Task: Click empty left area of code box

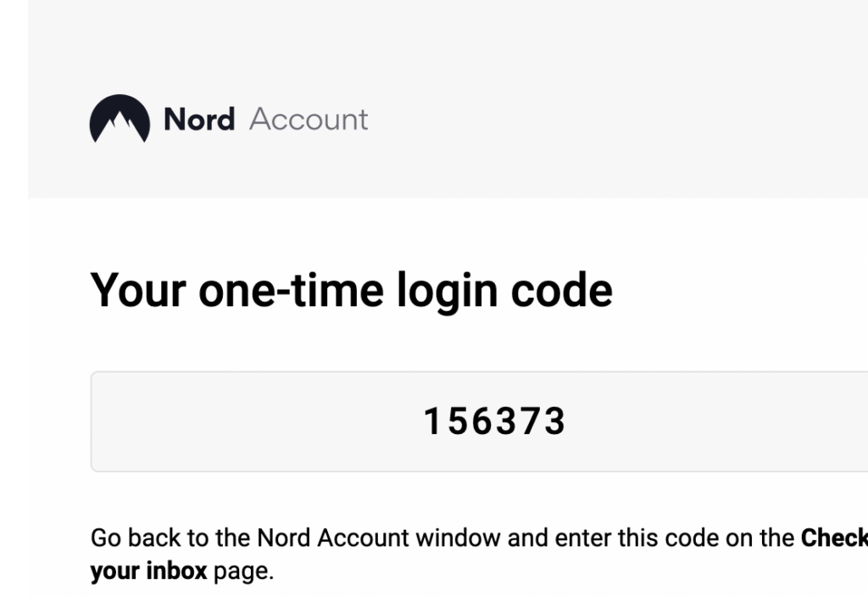Action: (x=249, y=421)
